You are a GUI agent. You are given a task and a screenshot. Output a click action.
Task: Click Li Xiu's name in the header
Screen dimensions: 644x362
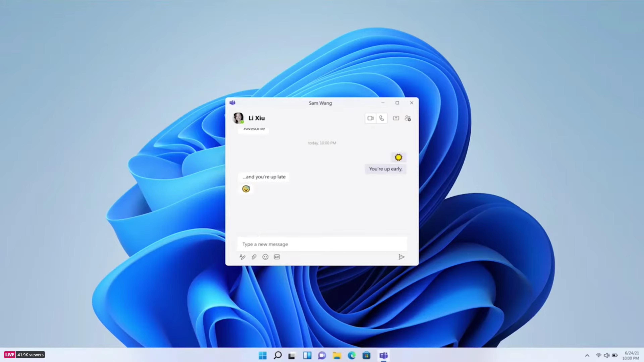click(x=256, y=118)
